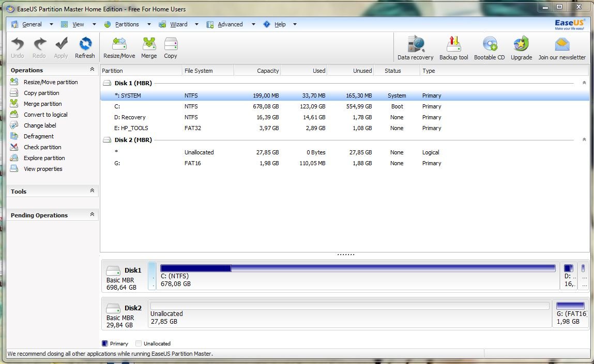Screen dimensions: 594x364
Task: Collapse the Pending Operations panel
Action: tap(92, 214)
